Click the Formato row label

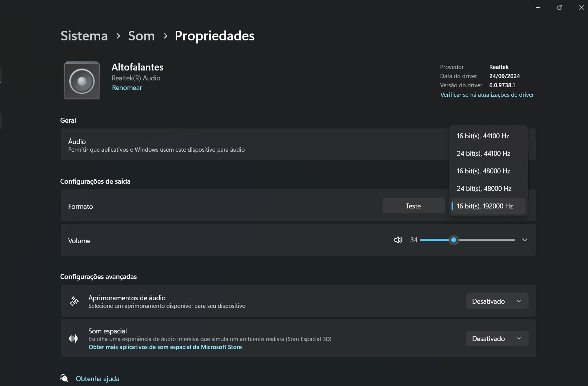(80, 207)
